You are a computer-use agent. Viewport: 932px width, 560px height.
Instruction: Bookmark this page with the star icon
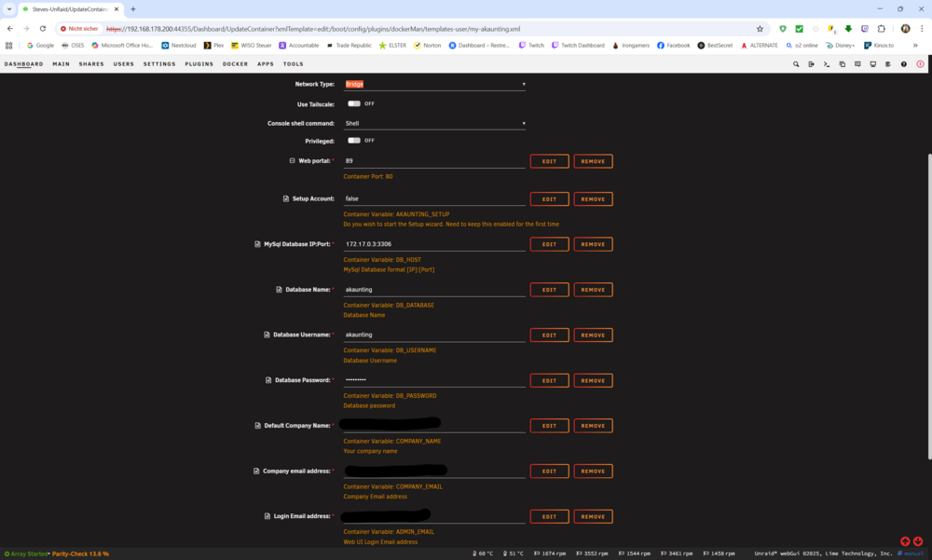[760, 29]
